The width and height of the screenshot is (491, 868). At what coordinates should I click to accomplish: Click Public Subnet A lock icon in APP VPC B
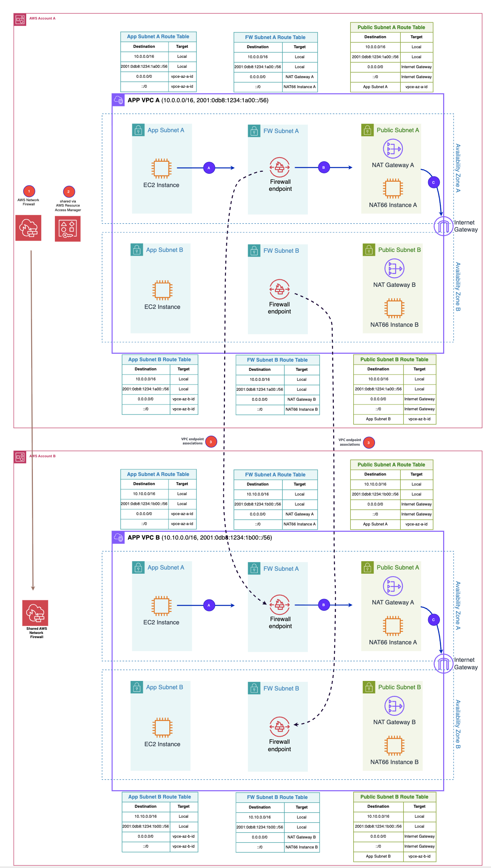(367, 567)
